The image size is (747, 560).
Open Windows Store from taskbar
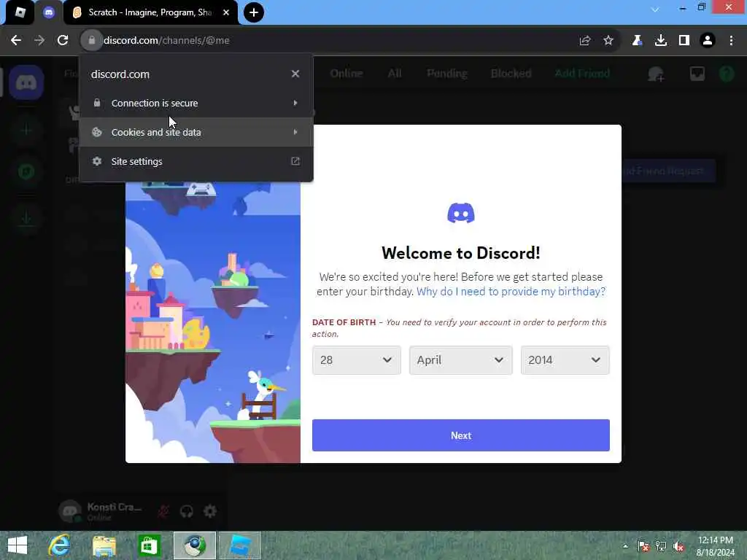click(149, 545)
